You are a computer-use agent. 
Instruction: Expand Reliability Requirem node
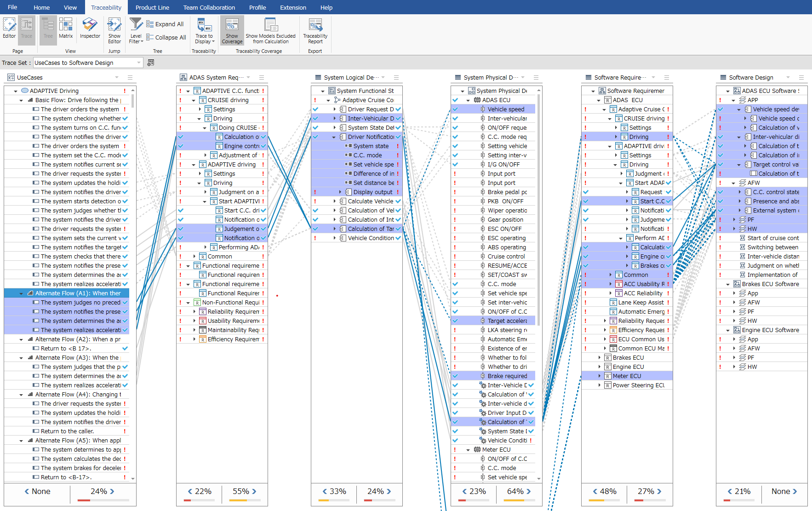coord(194,311)
